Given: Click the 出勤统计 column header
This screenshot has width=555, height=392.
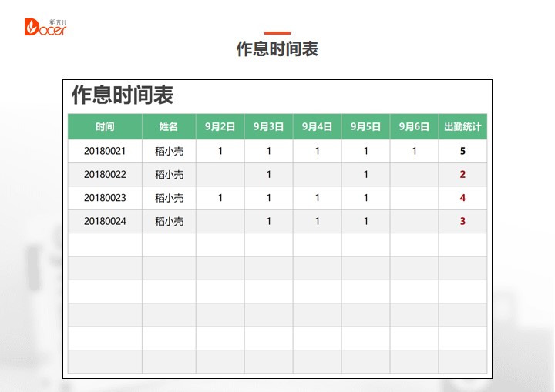Looking at the screenshot, I should click(462, 127).
